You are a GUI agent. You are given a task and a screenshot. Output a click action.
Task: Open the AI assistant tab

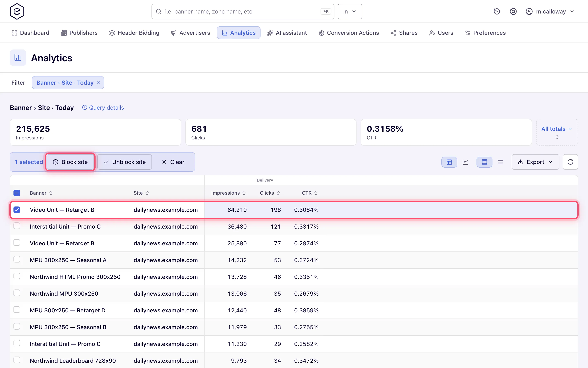point(287,33)
